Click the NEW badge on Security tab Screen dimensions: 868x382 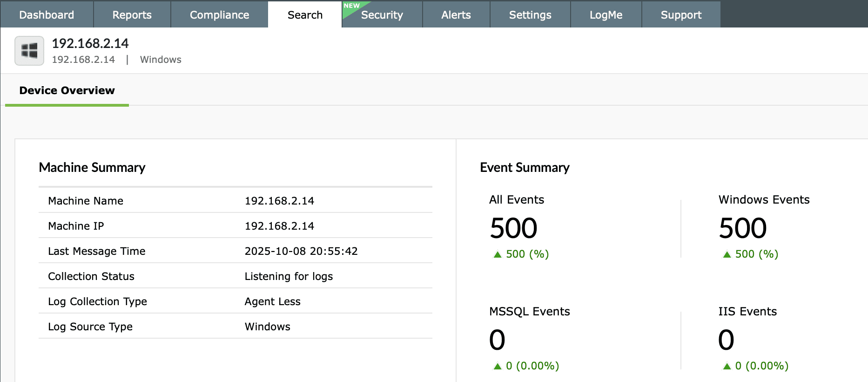[x=352, y=6]
